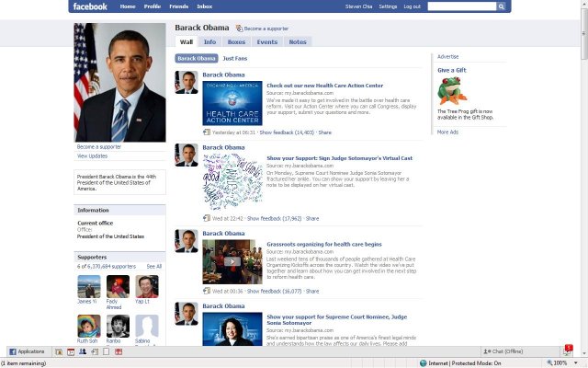
Task: Click See All supporters link
Action: click(154, 266)
